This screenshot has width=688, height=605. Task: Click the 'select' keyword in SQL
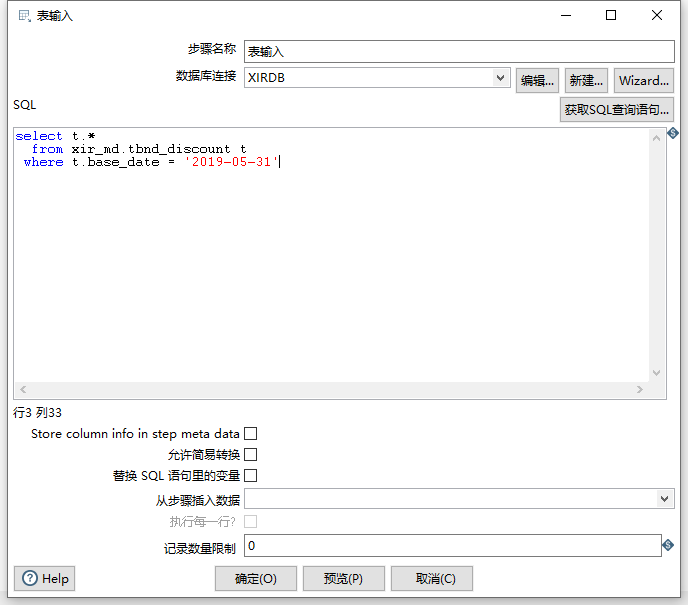[39, 136]
